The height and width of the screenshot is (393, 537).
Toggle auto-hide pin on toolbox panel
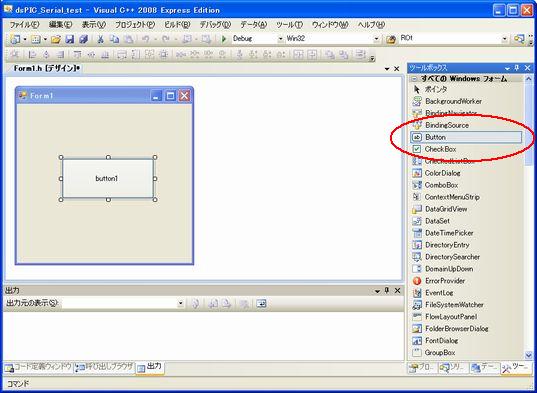tap(517, 68)
